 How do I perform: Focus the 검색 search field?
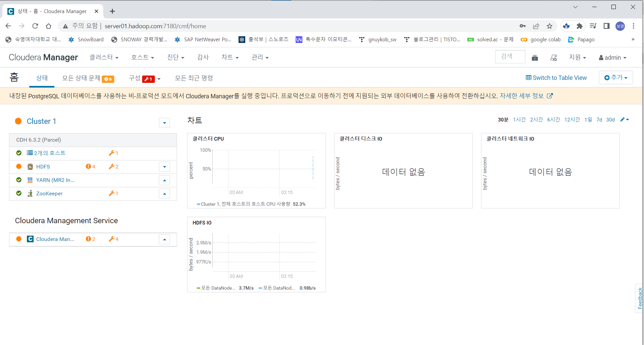[510, 57]
